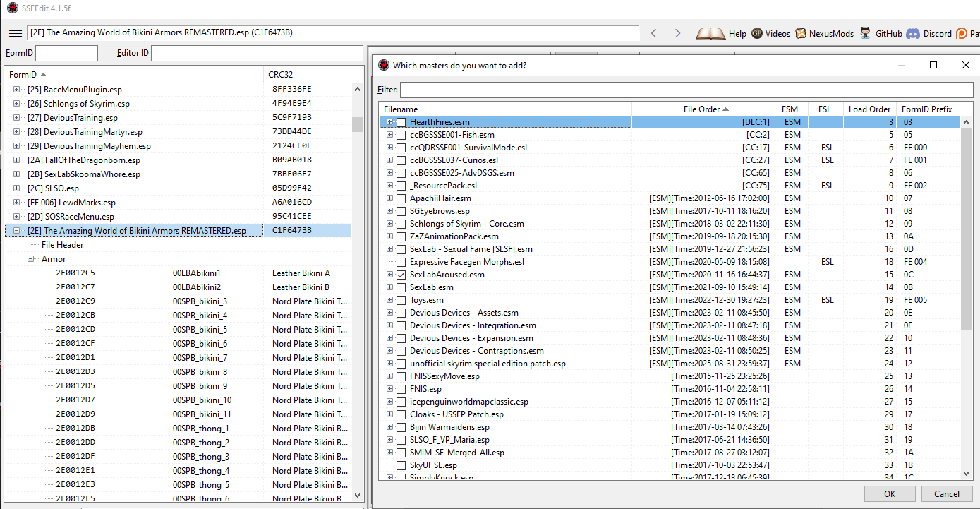Open the hamburger menu in SSEEdit

pyautogui.click(x=15, y=33)
